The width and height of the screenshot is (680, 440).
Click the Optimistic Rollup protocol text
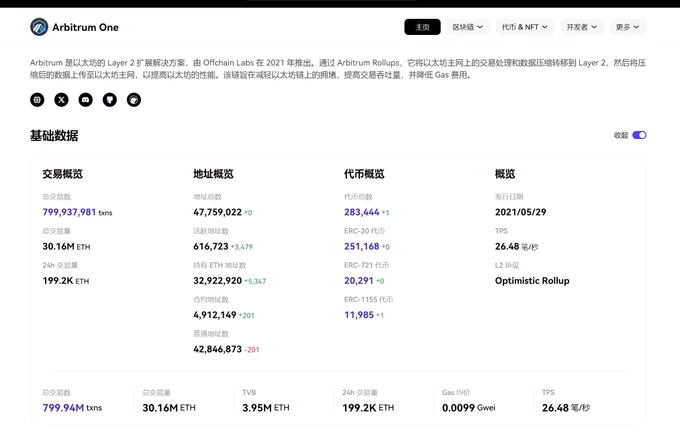532,280
